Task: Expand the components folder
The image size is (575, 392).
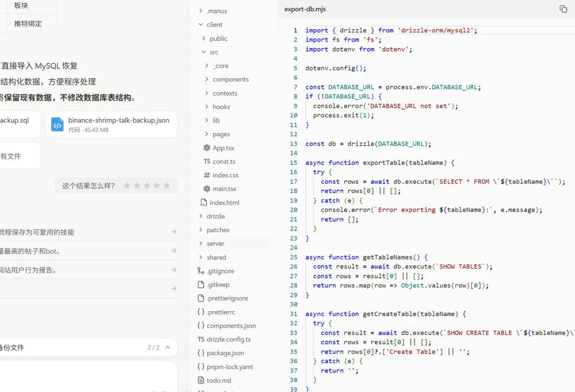Action: tap(207, 80)
